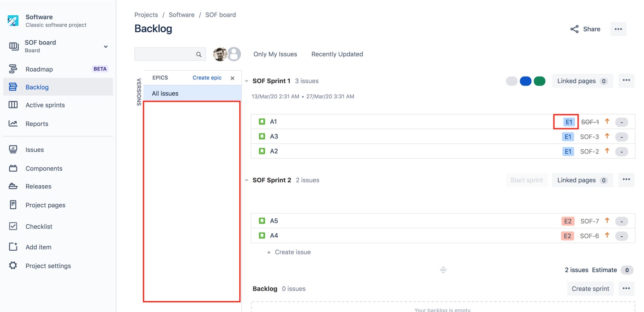Click the blue in-progress status pill

click(526, 81)
